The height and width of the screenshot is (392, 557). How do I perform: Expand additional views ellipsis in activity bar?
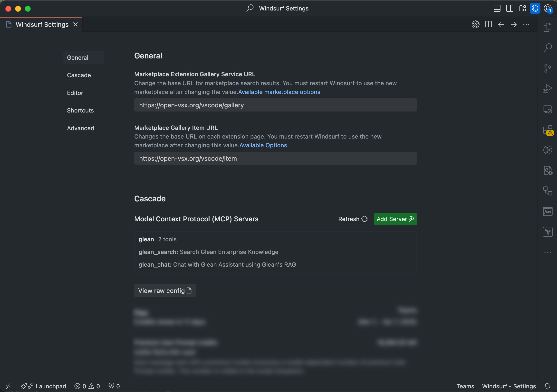point(547,252)
